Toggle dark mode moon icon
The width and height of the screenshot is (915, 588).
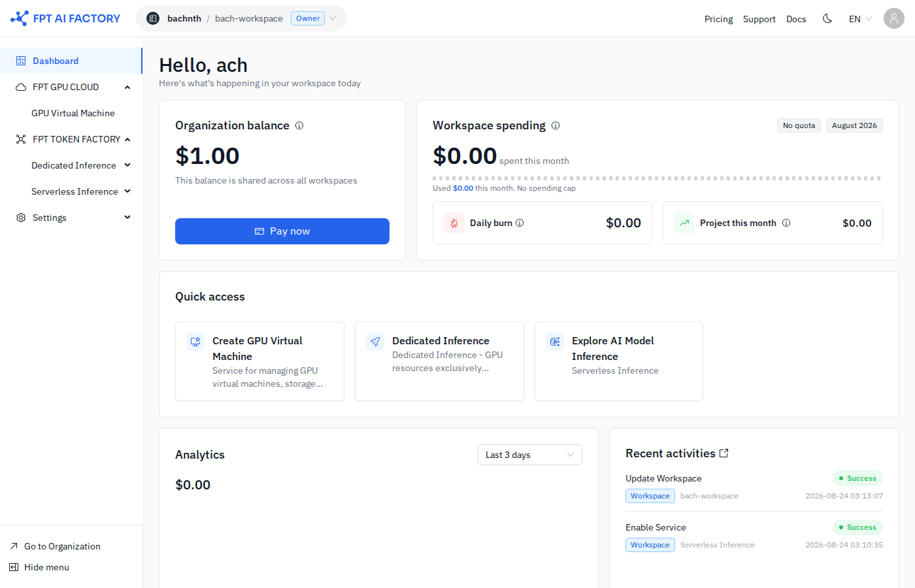coord(827,18)
